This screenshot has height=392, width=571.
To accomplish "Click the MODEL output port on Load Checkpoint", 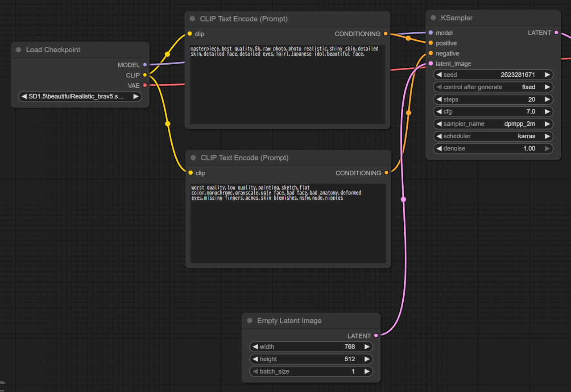I will click(145, 65).
